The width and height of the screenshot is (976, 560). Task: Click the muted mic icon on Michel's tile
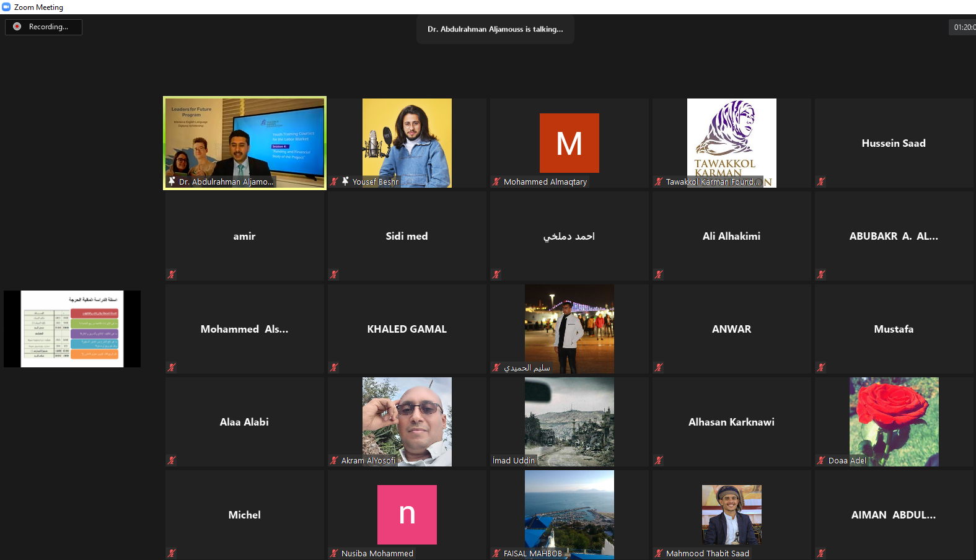coord(172,553)
